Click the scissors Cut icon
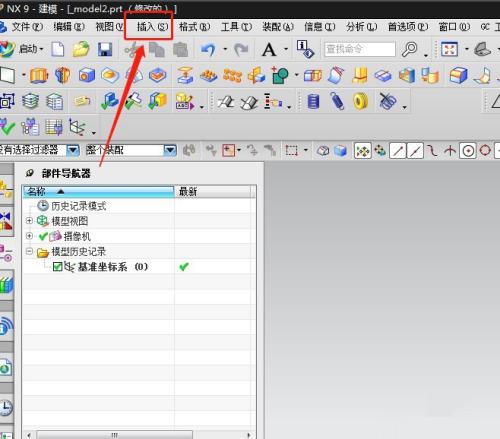This screenshot has width=500, height=439. tap(133, 50)
